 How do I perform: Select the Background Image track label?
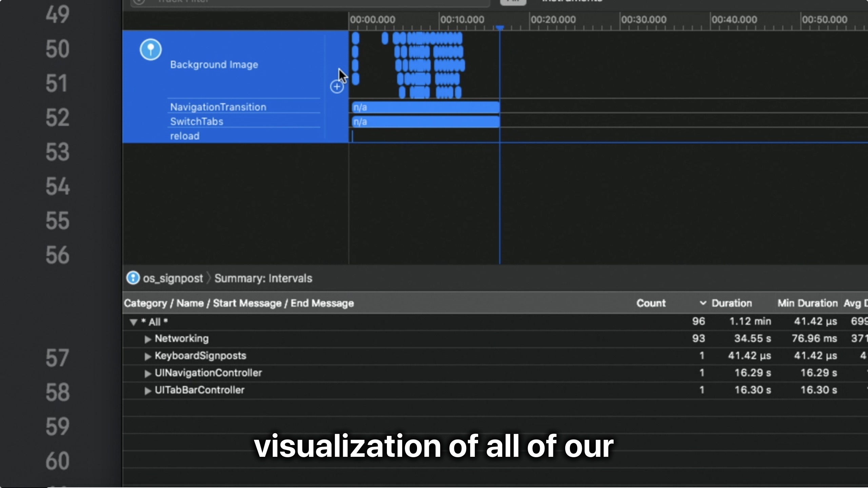(214, 64)
